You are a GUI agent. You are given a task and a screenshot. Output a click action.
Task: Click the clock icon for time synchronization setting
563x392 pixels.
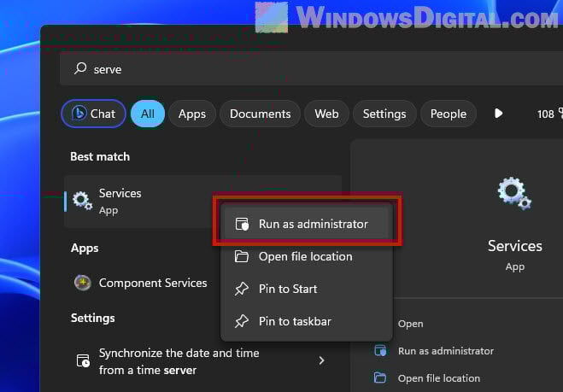(82, 360)
